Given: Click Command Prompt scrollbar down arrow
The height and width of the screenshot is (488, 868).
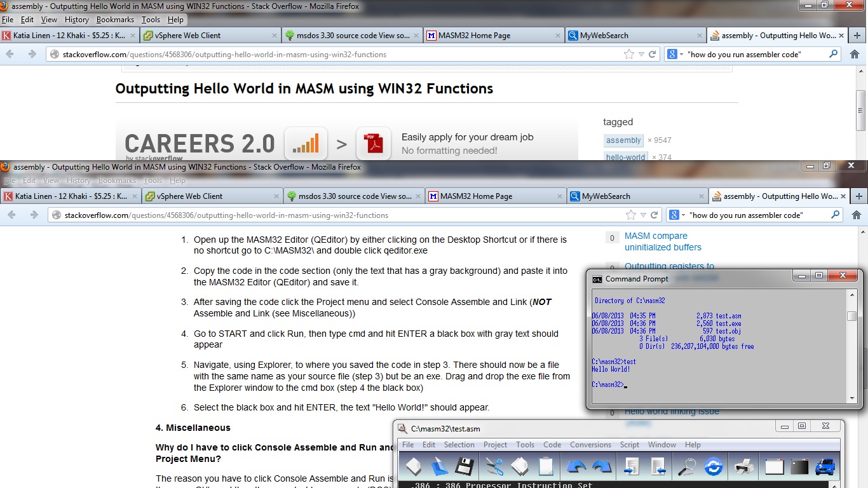Looking at the screenshot, I should (851, 398).
